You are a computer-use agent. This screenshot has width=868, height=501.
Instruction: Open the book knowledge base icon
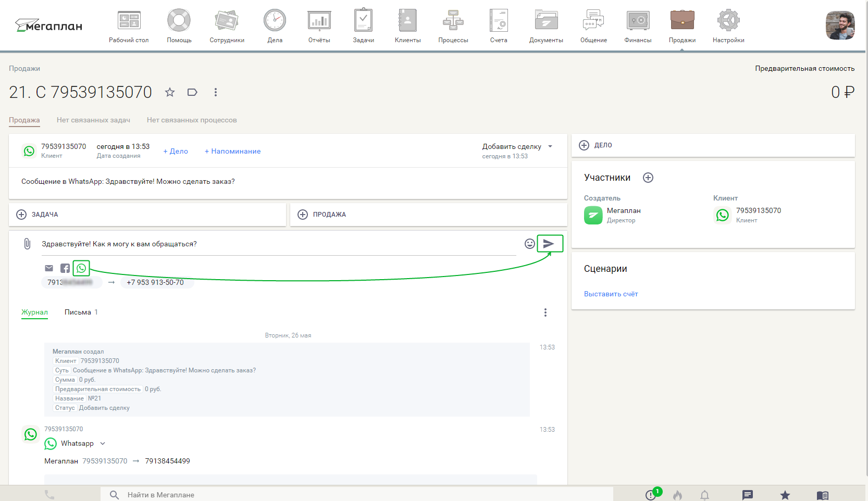[x=823, y=495]
